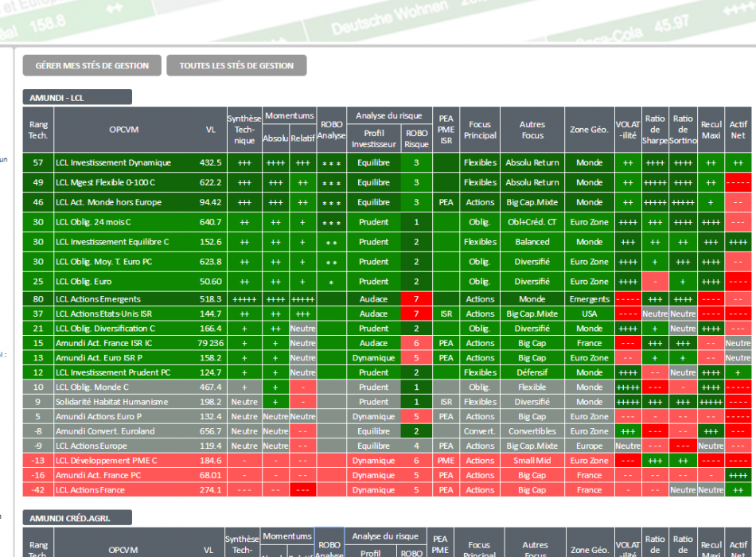Click the Autres Focus header in AMUNDI - LCL table

point(532,130)
